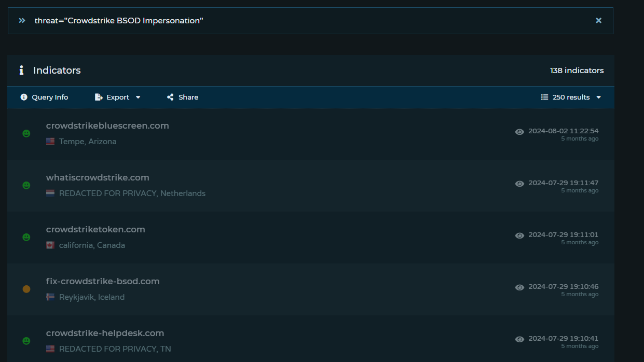Open Query Info
This screenshot has width=644, height=362.
pos(44,97)
